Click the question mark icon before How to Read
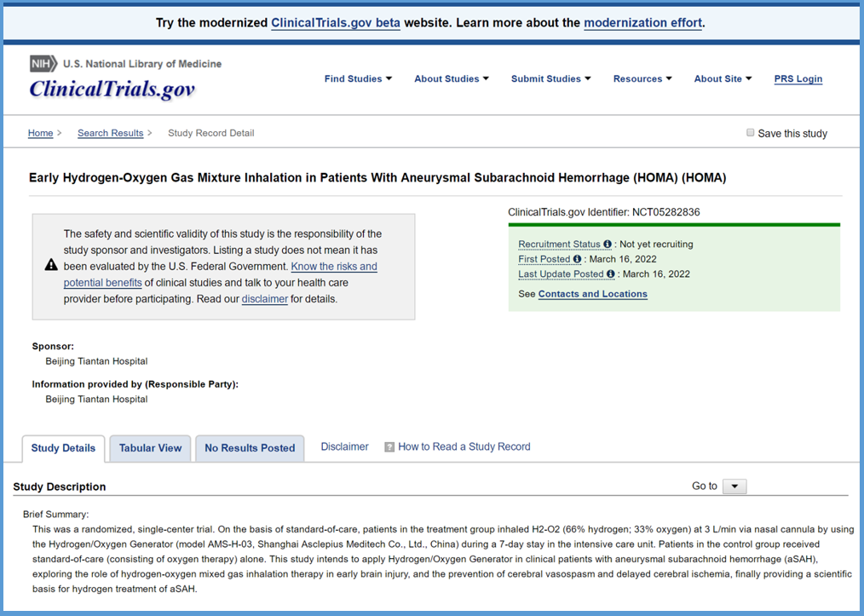864x616 pixels. tap(389, 447)
